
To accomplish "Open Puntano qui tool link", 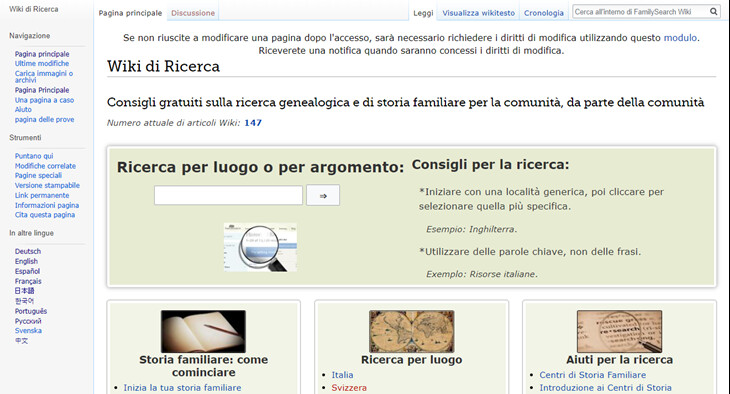I will [34, 156].
